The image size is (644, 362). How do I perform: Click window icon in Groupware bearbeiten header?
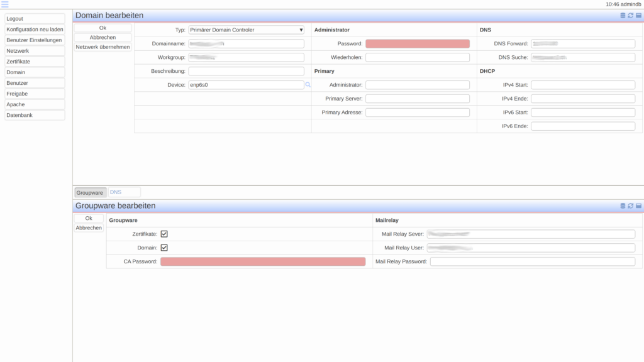click(638, 206)
